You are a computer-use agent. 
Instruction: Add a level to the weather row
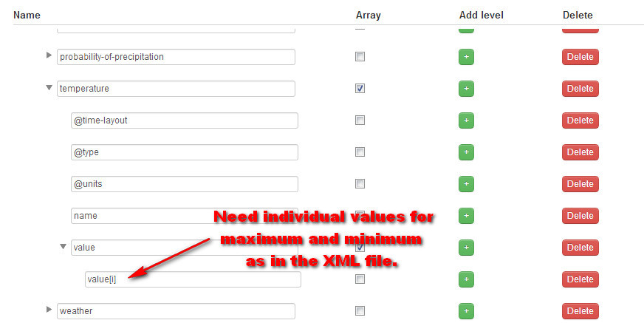[x=465, y=311]
